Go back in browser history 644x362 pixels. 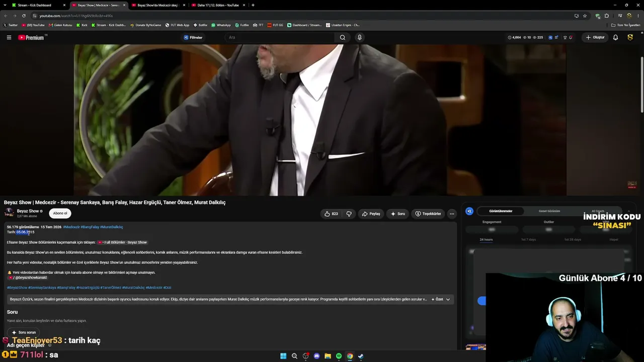click(x=6, y=16)
